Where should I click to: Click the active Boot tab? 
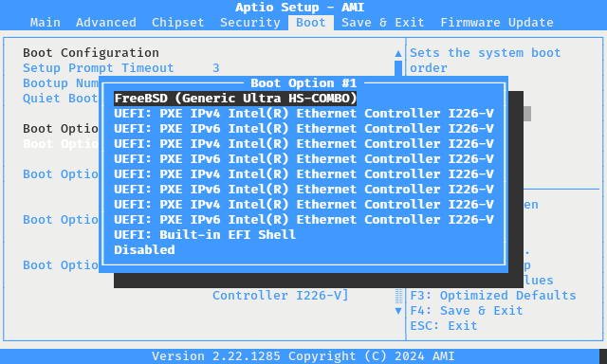(x=311, y=23)
